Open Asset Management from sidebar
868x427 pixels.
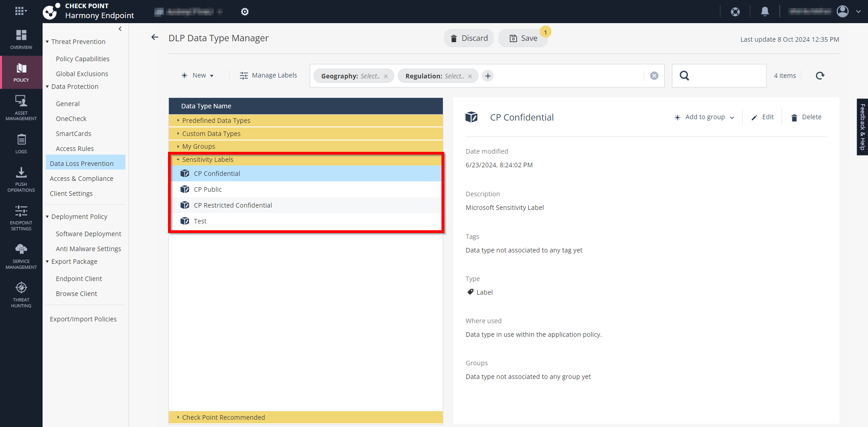coord(21,108)
